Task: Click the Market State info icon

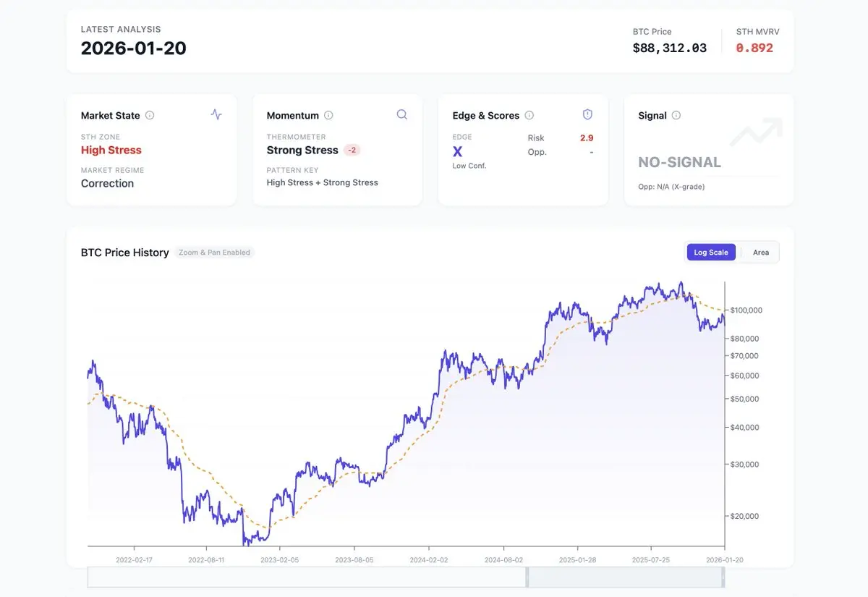Action: [150, 115]
